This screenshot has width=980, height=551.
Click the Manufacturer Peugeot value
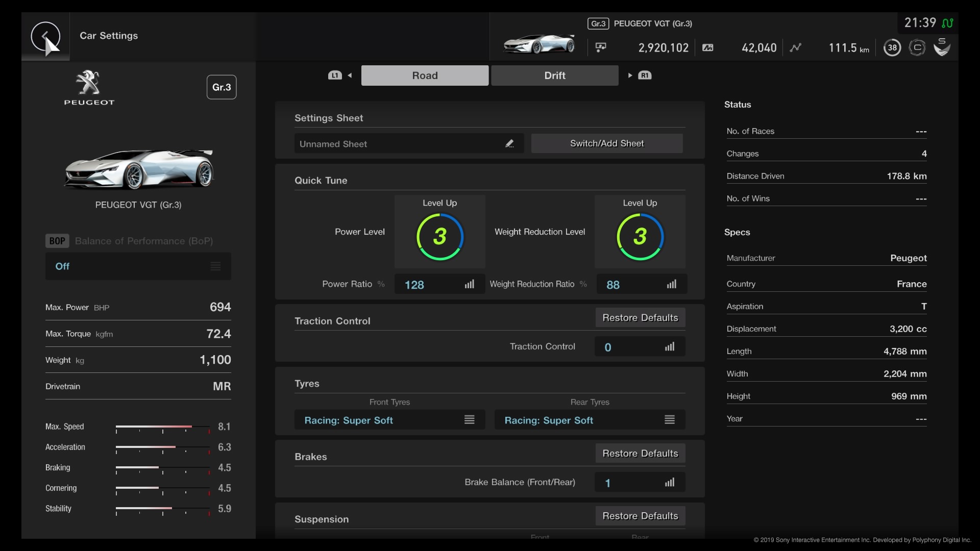909,258
